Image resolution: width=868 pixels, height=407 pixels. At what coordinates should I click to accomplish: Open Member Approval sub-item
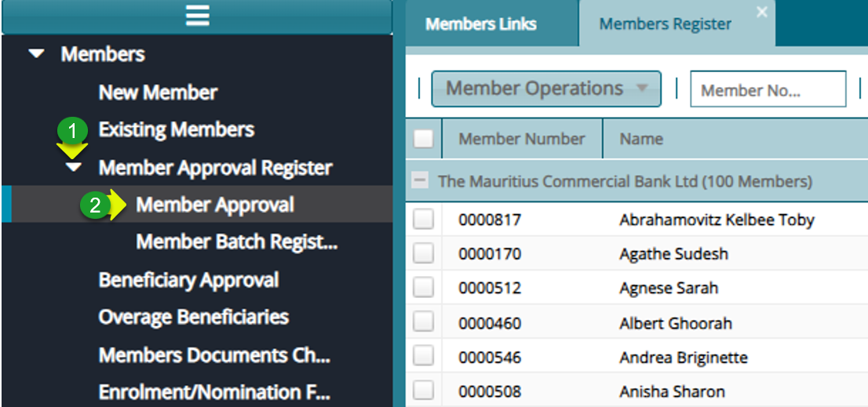tap(215, 205)
